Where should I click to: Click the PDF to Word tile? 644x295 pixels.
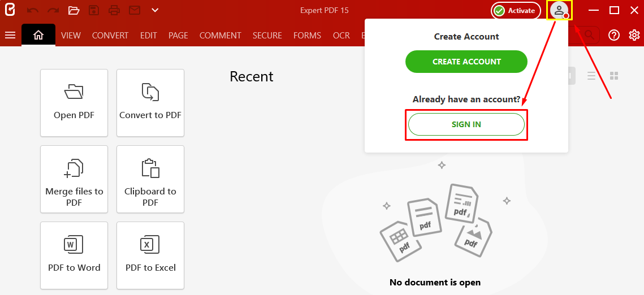coord(74,255)
